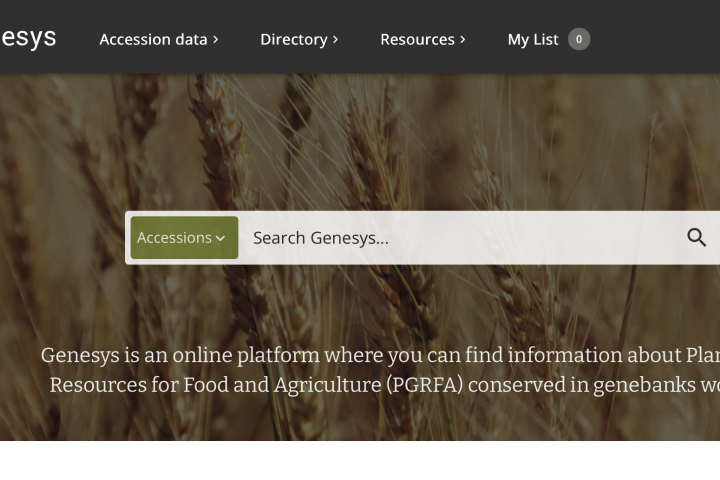The height and width of the screenshot is (480, 720).
Task: Click the arrow beside Resources
Action: tap(462, 39)
